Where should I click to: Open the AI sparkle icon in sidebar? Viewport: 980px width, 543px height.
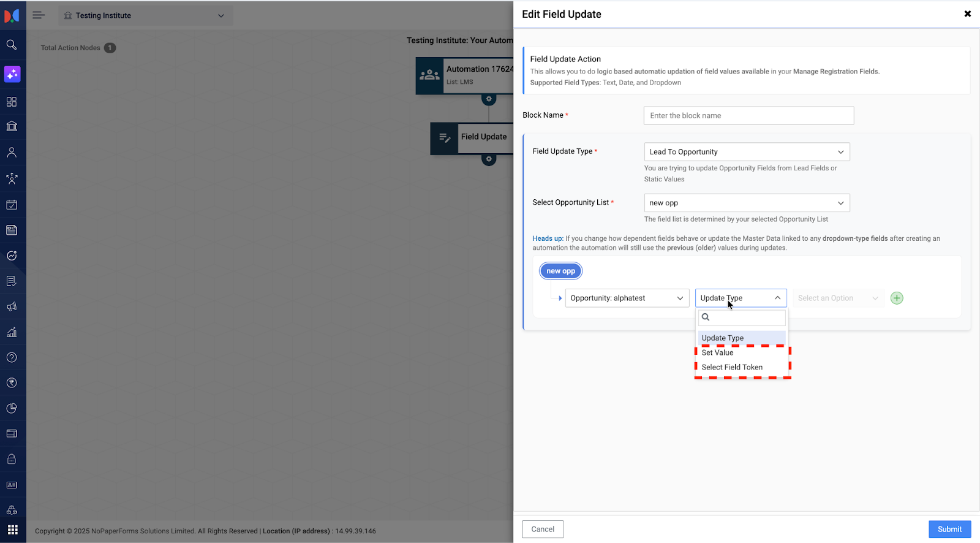click(x=12, y=74)
